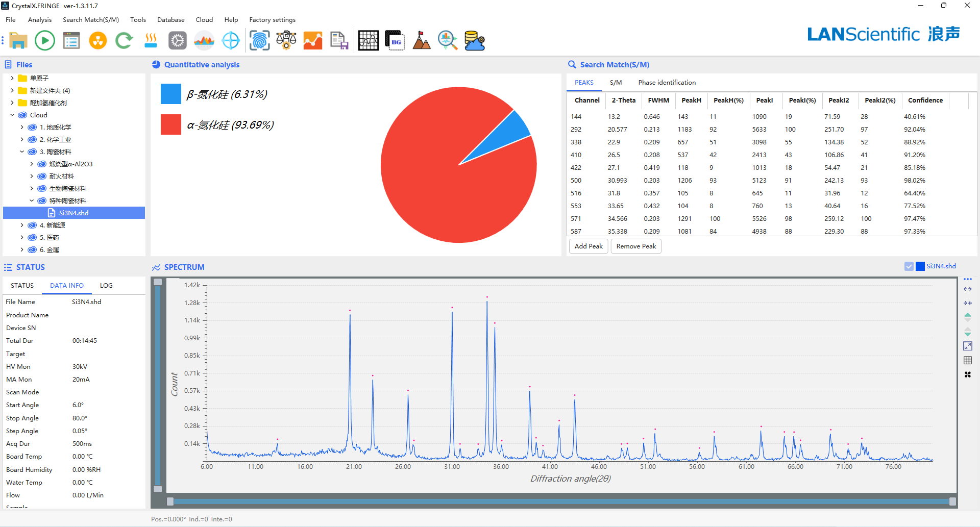Screen dimensions: 980x527
Task: Click the Add Peak button
Action: [x=589, y=246]
